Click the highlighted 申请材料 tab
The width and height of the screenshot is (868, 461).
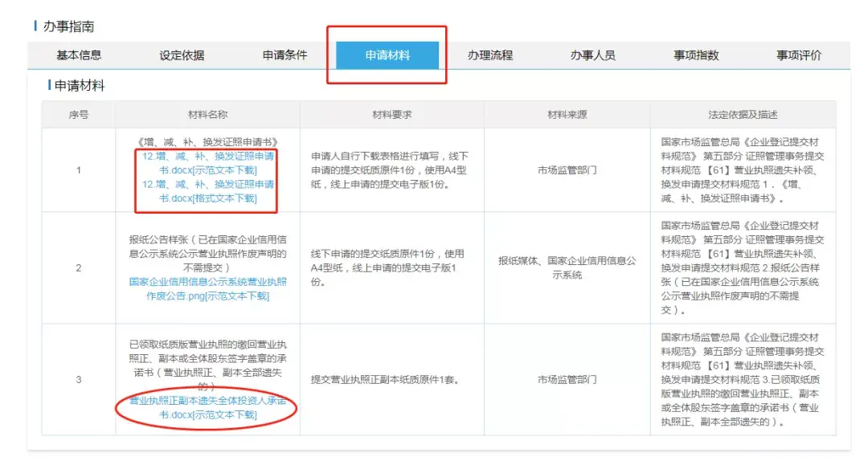pos(387,55)
